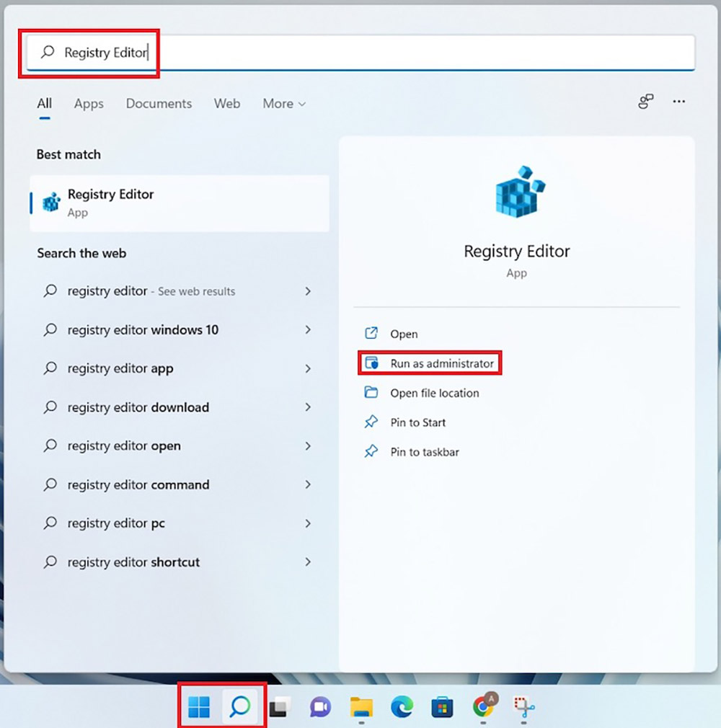Click the 'Registry Editor' title in details pane

(516, 251)
